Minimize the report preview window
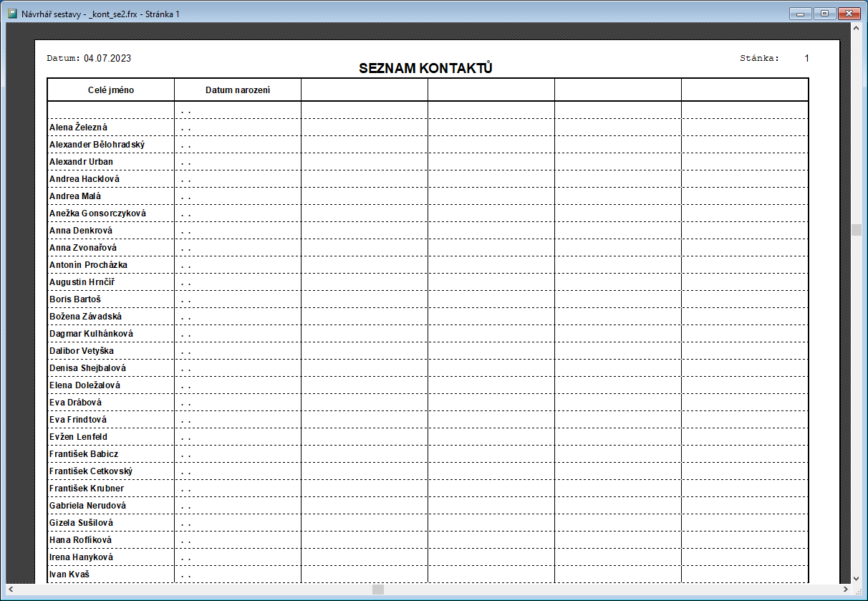 [x=800, y=13]
